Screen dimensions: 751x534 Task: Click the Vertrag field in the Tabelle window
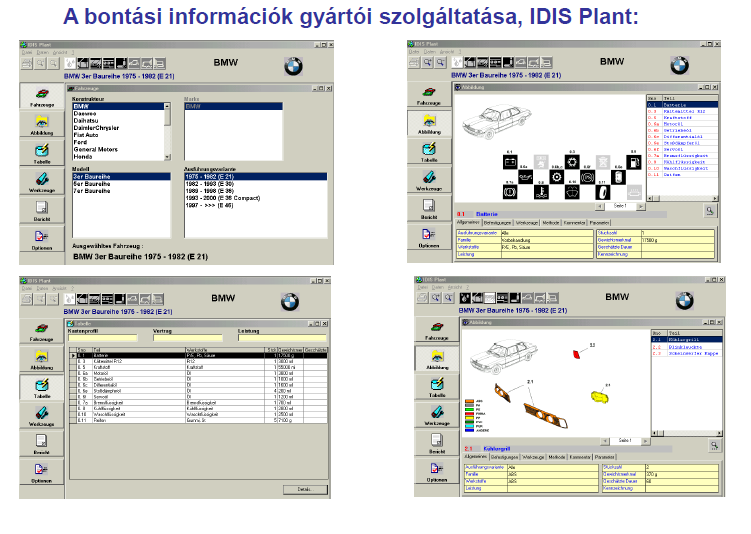tap(188, 338)
